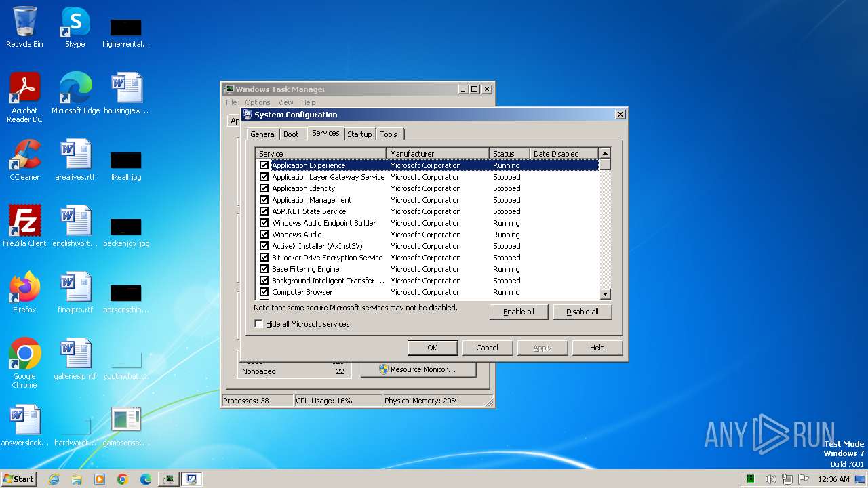Uncheck Windows Audio Endpoint Builder
Screen dimensions: 868x488
click(264, 223)
